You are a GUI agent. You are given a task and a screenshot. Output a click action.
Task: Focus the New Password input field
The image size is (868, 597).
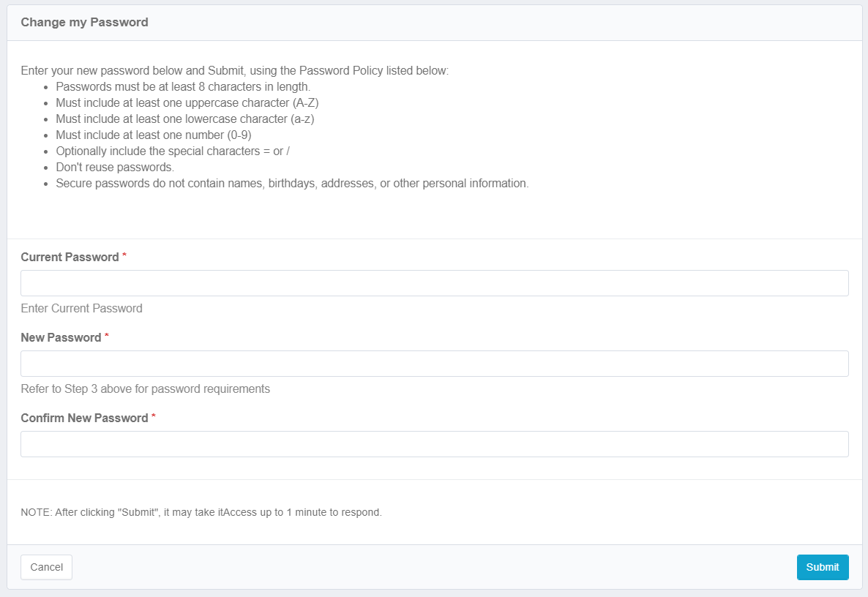point(435,364)
